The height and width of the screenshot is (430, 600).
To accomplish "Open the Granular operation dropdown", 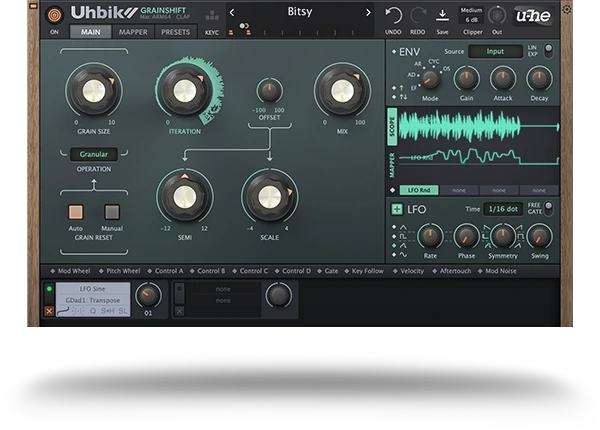I will coord(94,155).
